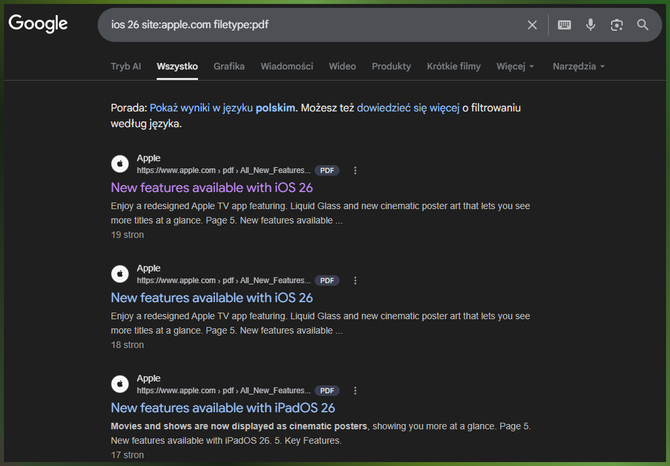Click the PDF badge on the first result
The height and width of the screenshot is (466, 670).
[327, 170]
